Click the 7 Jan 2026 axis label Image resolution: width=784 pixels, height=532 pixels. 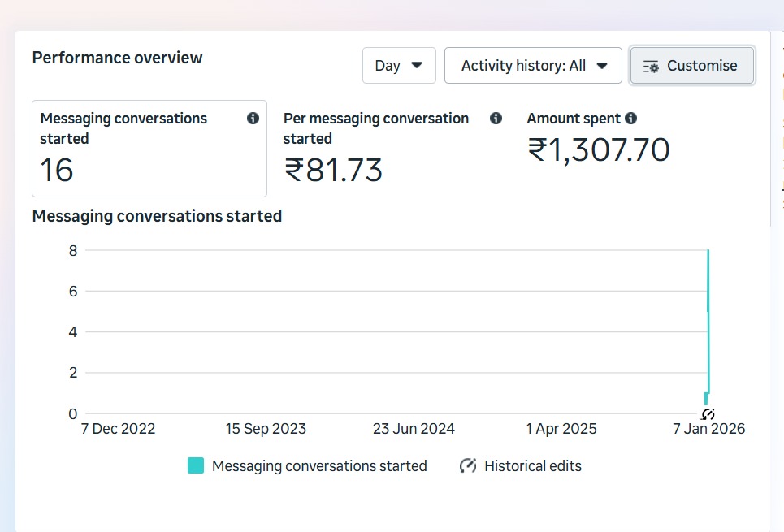click(708, 429)
